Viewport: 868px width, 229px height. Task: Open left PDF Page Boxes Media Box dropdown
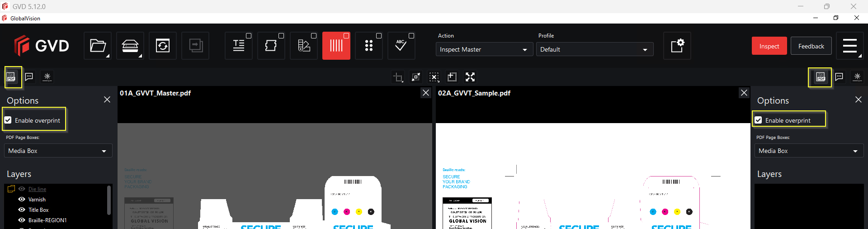(x=58, y=151)
